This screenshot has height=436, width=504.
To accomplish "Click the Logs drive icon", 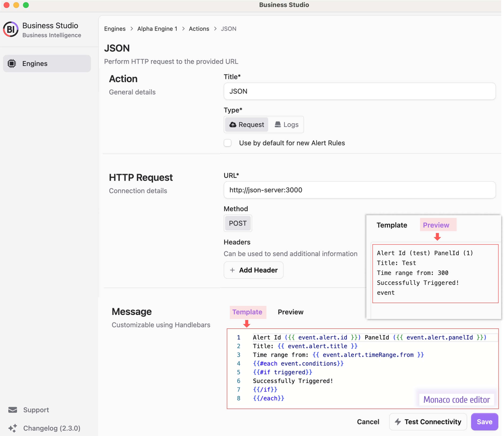I will [278, 124].
